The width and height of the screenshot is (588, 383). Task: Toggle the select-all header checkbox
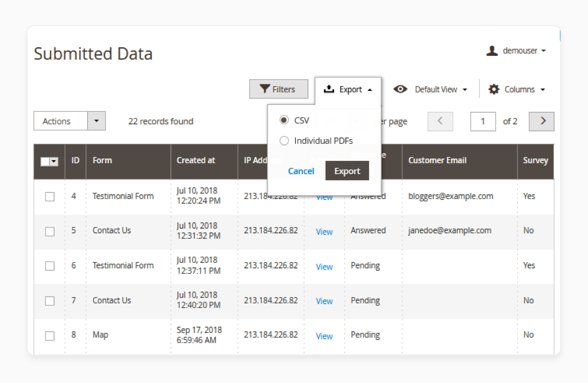[45, 162]
